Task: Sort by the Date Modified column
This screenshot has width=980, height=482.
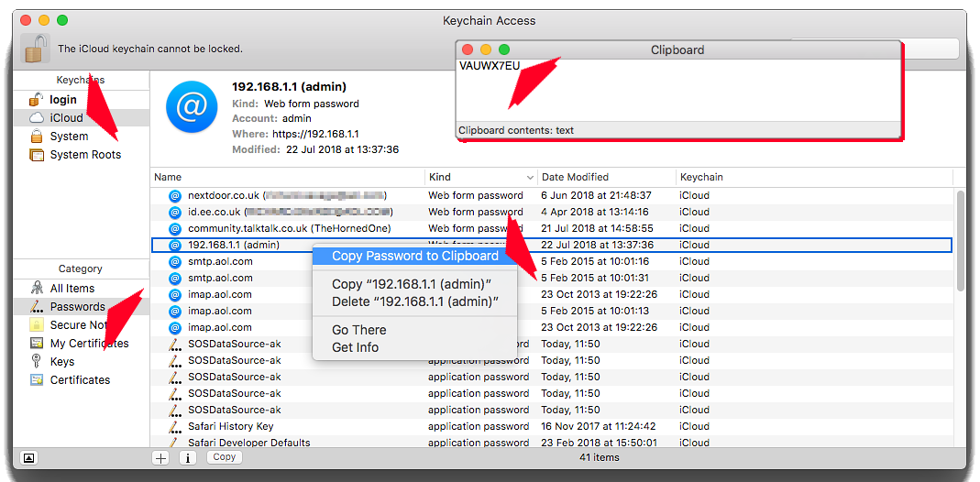Action: coord(575,177)
